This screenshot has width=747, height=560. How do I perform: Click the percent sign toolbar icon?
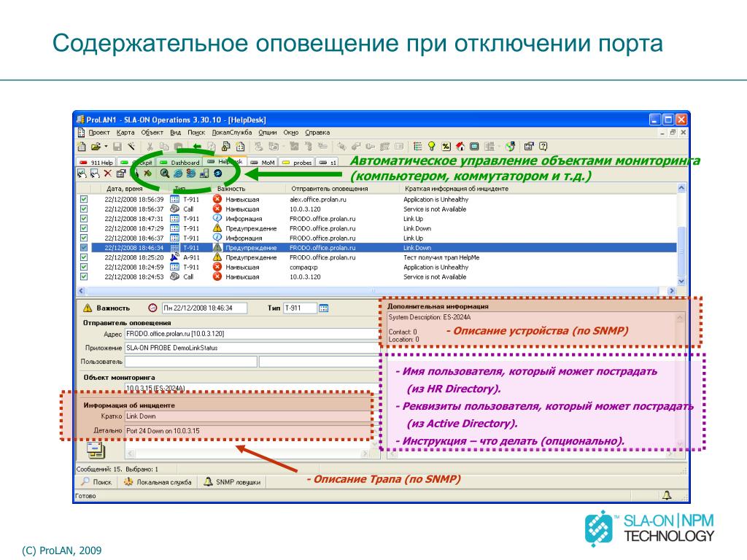coord(446,146)
